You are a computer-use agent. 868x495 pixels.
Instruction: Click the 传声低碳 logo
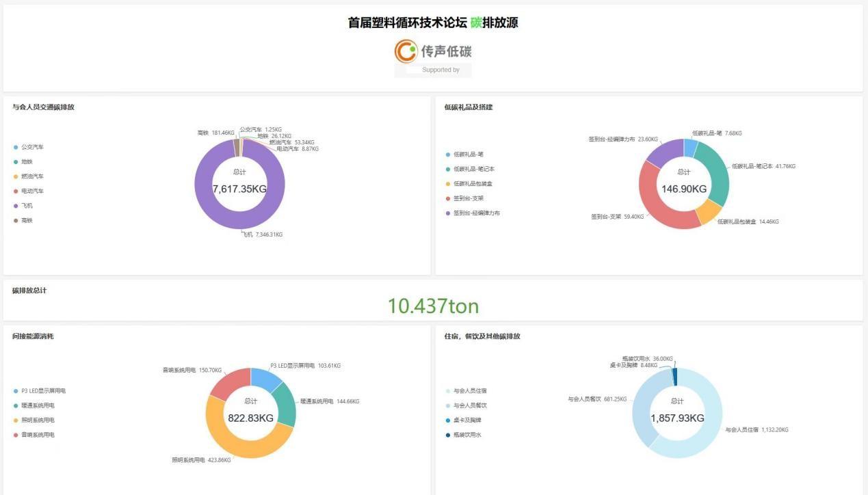tap(433, 51)
